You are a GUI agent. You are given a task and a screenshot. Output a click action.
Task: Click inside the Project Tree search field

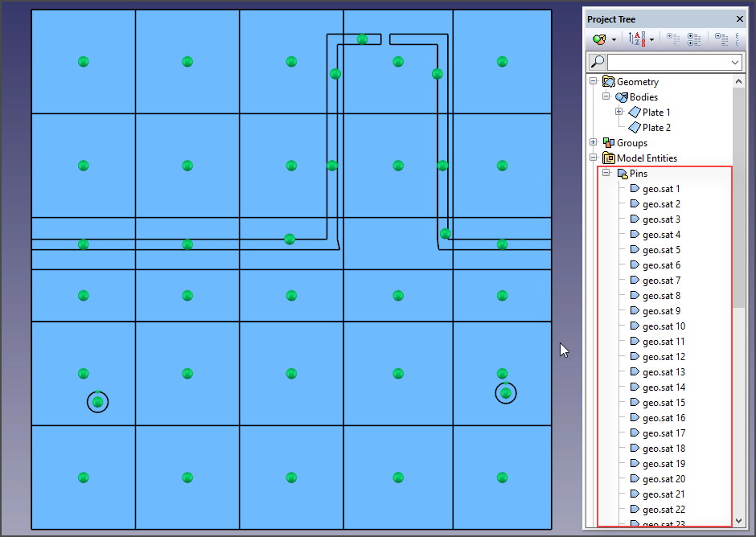click(668, 62)
